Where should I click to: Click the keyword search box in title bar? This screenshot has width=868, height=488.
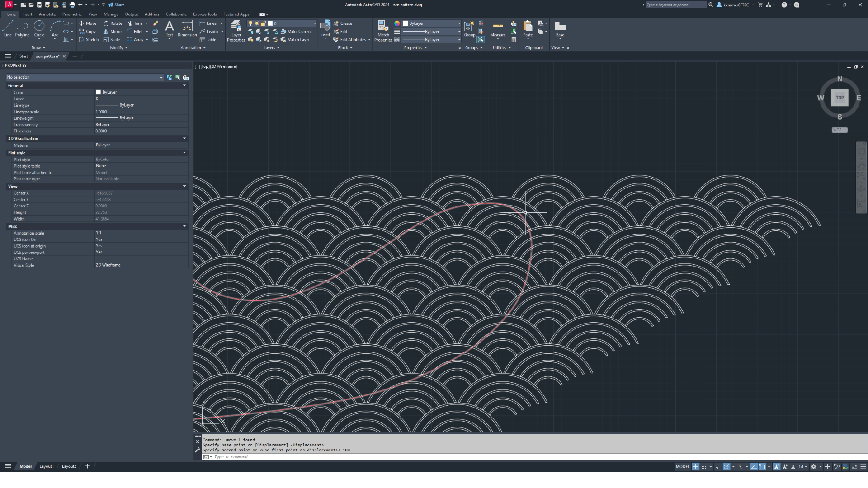pos(676,5)
